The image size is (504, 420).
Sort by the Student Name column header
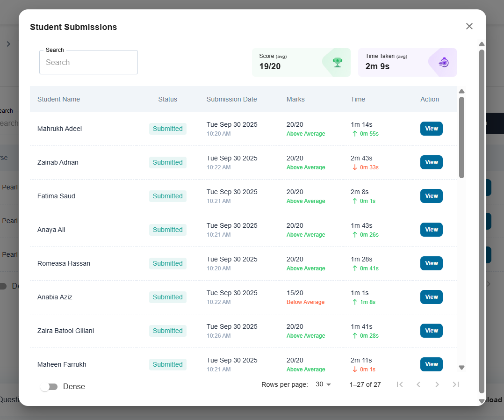click(x=58, y=99)
